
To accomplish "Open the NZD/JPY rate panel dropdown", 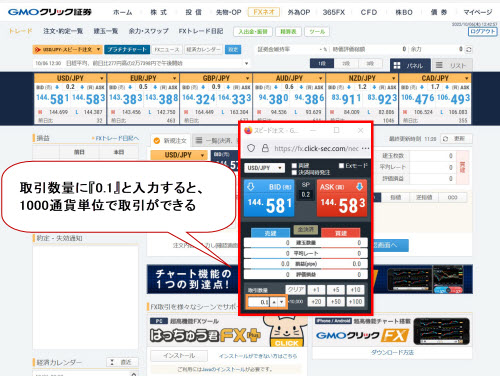I will [393, 78].
